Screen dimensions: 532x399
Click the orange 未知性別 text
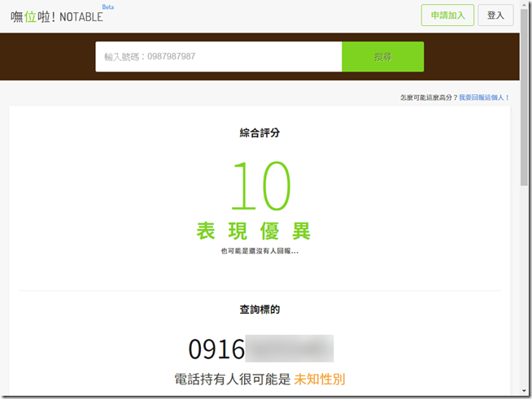[319, 379]
